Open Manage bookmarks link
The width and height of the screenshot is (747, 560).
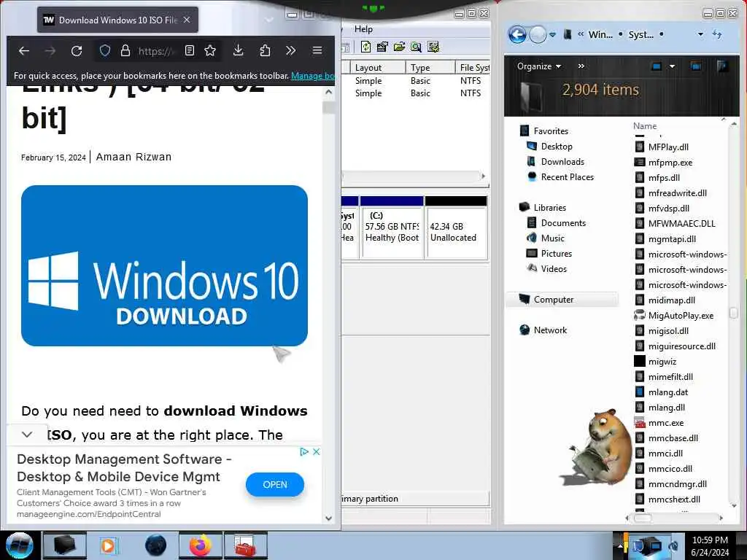click(x=312, y=76)
